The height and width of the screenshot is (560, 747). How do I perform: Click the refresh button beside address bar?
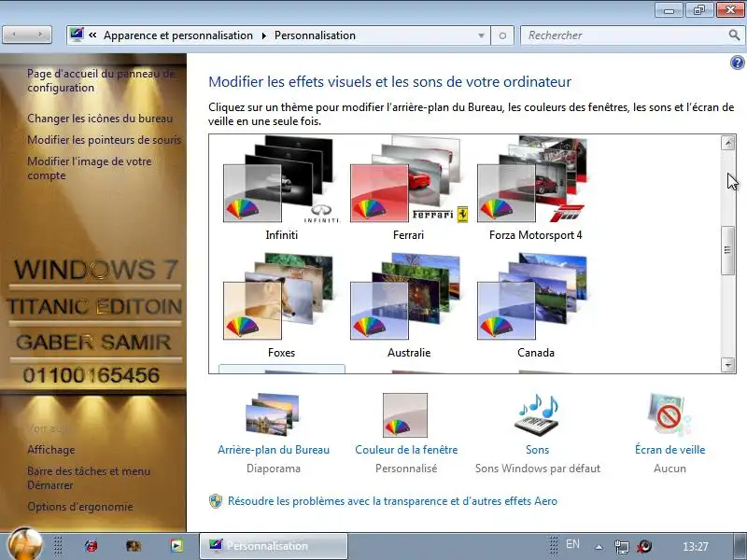tap(502, 35)
